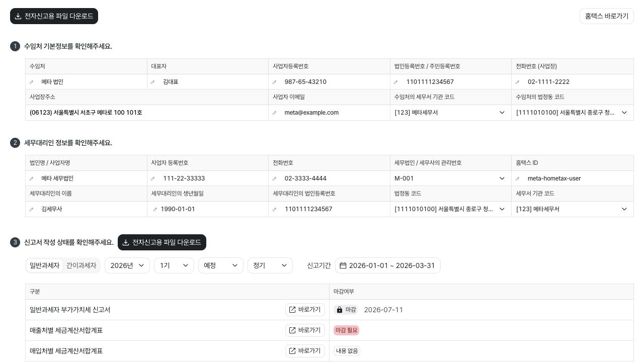644x362 pixels.
Task: Expand the 1기 period dropdown
Action: [174, 265]
